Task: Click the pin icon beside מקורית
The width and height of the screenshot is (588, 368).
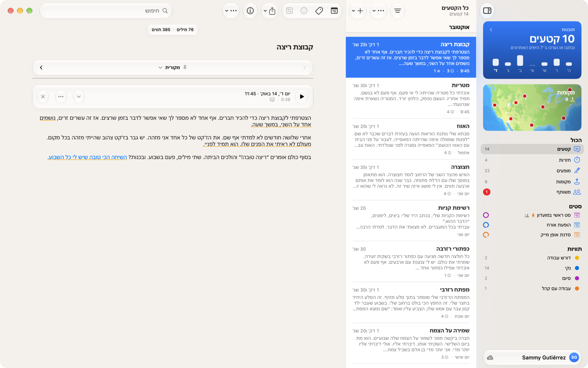Action: pyautogui.click(x=185, y=67)
